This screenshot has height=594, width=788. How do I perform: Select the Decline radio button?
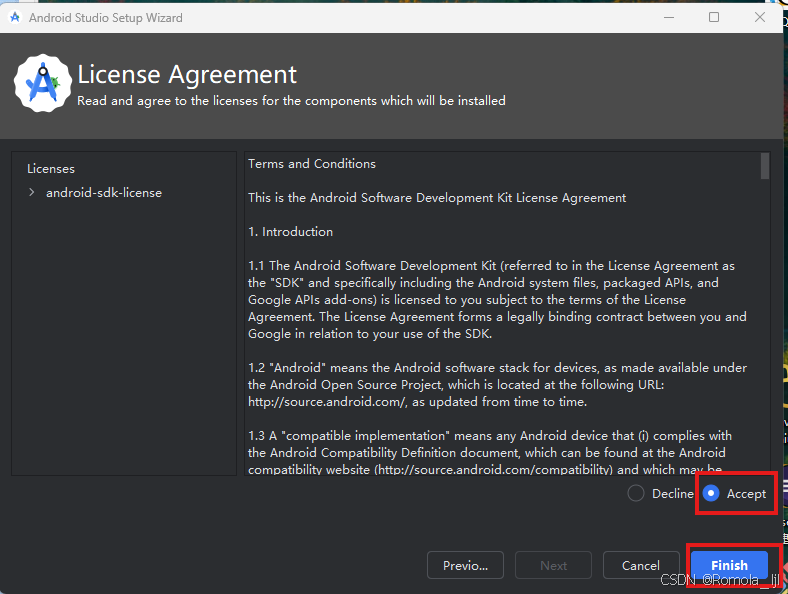tap(636, 493)
